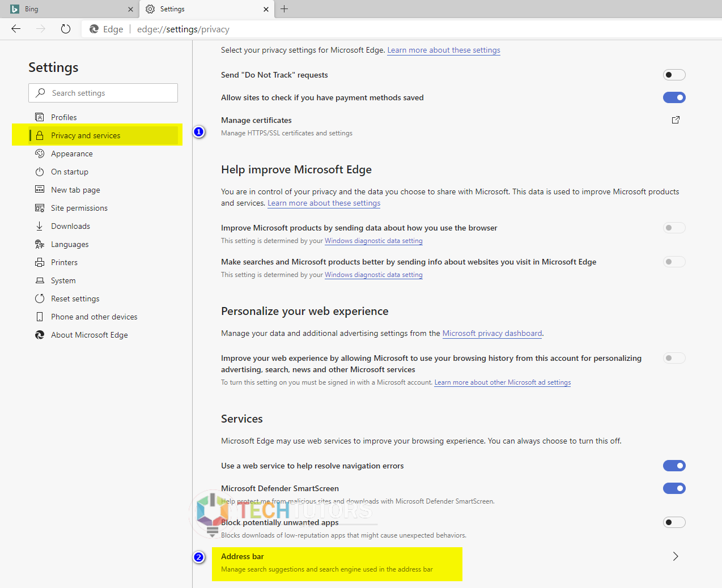This screenshot has width=722, height=588.
Task: Click the Profiles icon in sidebar
Action: 40,117
